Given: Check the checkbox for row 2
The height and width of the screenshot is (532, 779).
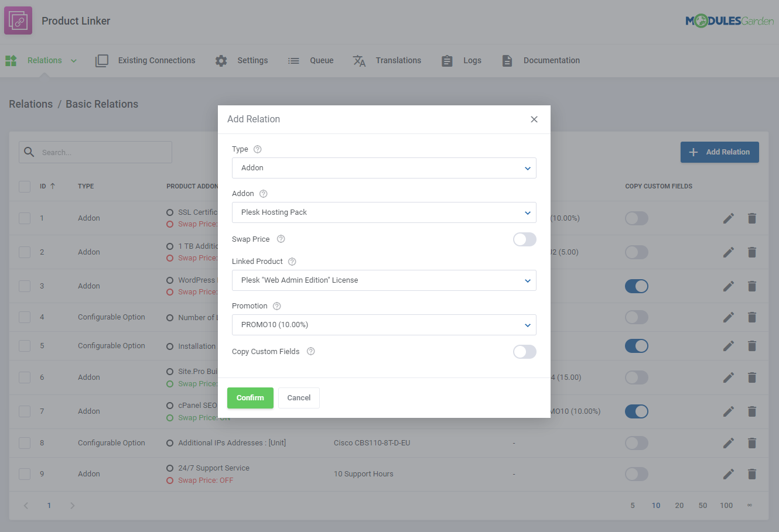Looking at the screenshot, I should click(25, 252).
